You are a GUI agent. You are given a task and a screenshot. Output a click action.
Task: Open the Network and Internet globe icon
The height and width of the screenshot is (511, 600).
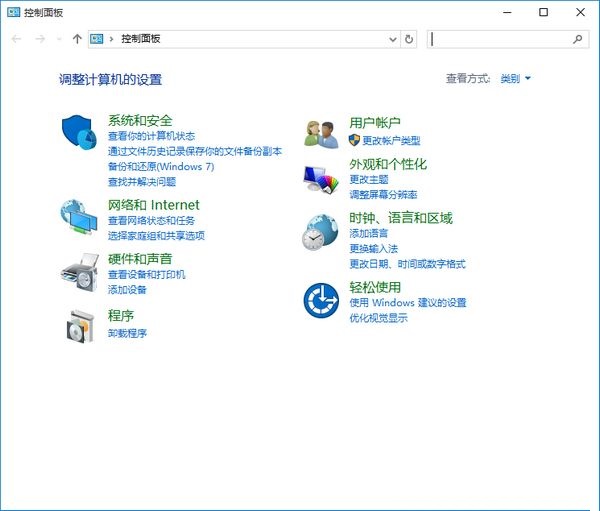[78, 216]
